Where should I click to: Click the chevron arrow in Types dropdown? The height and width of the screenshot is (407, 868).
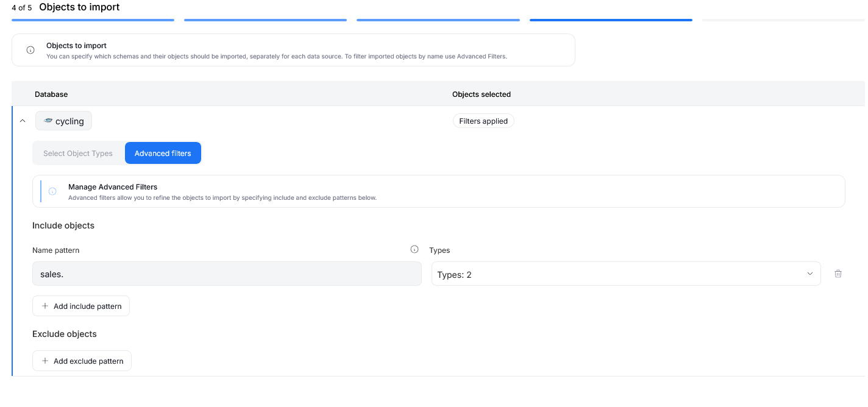click(810, 274)
